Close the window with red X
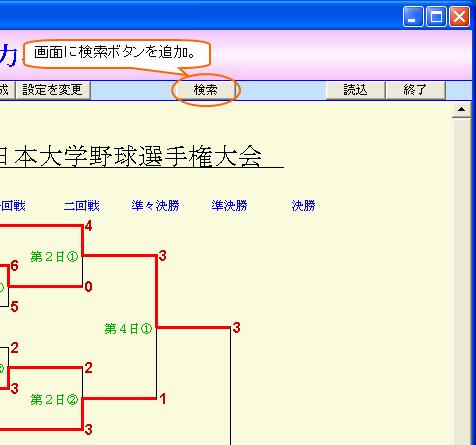 click(x=459, y=16)
